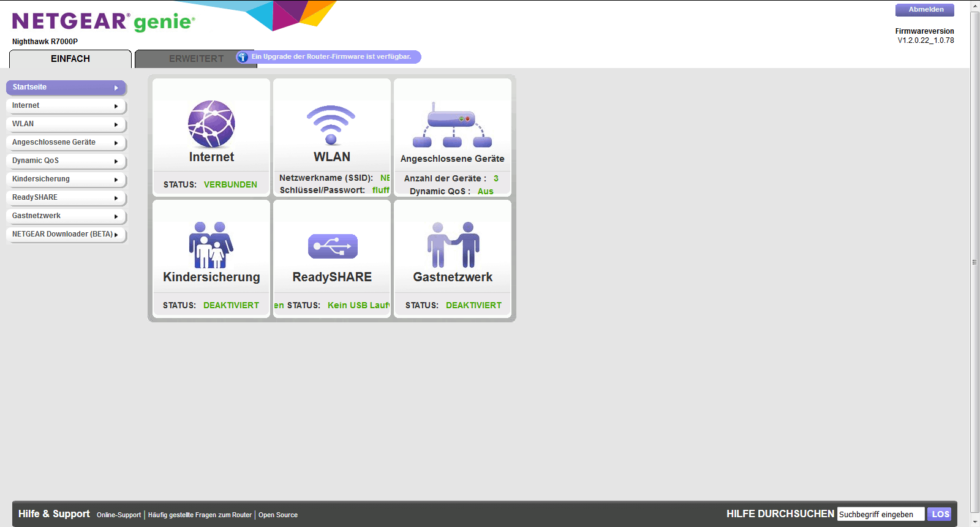
Task: Click the VERBUNDEN Internet status text
Action: click(x=230, y=184)
